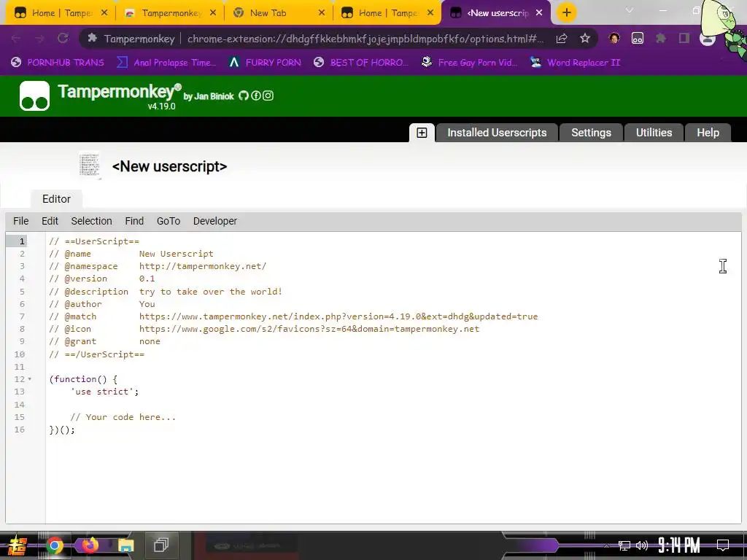The height and width of the screenshot is (560, 747).
Task: Switch to the Settings tab
Action: pyautogui.click(x=591, y=133)
